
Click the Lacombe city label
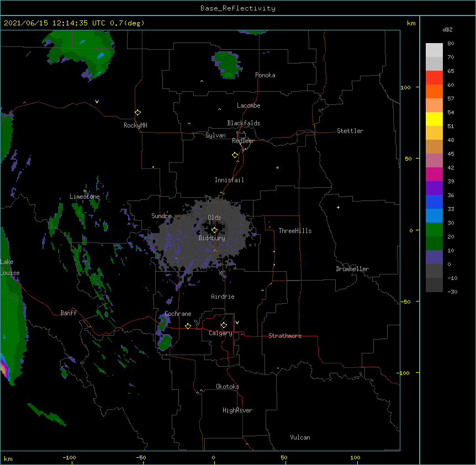pyautogui.click(x=248, y=105)
